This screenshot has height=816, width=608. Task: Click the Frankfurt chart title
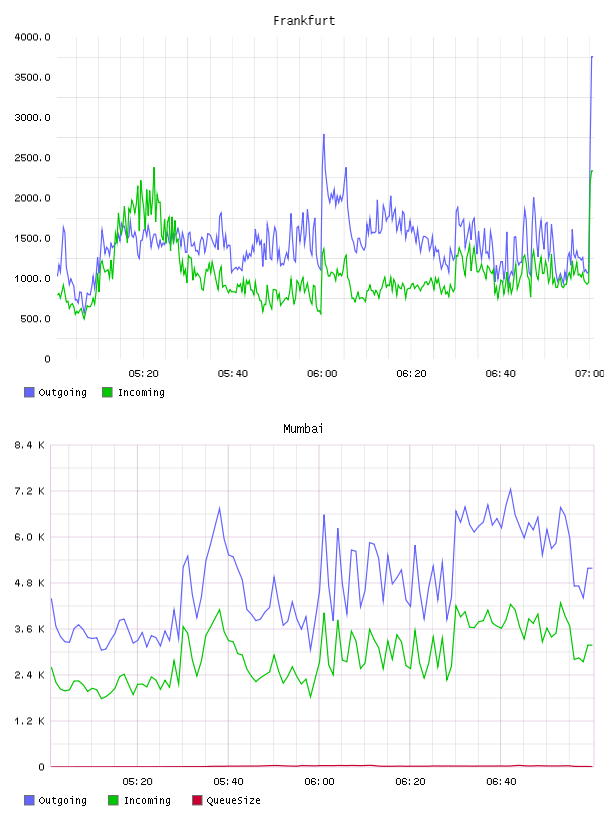(x=304, y=21)
